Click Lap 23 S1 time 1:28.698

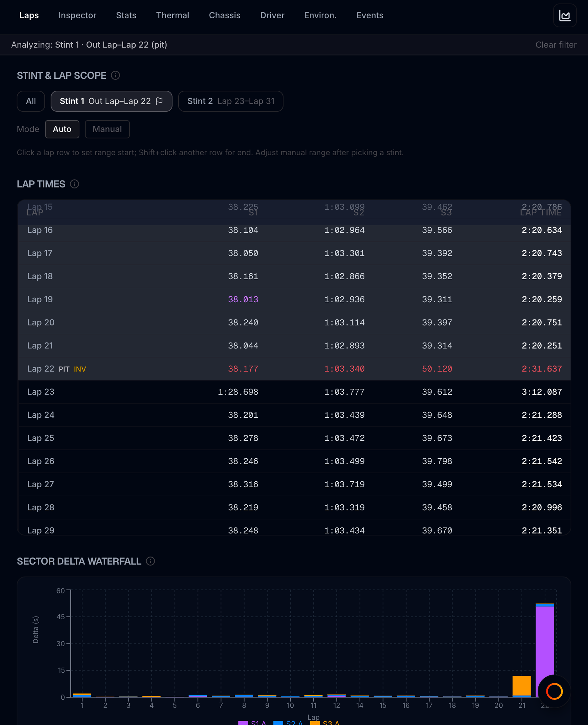[x=238, y=392]
